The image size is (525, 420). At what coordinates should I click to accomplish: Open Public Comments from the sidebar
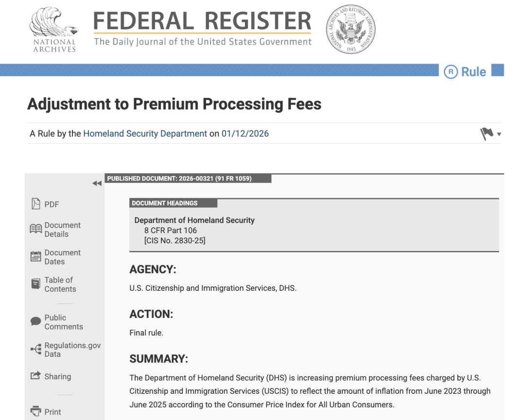pyautogui.click(x=63, y=322)
